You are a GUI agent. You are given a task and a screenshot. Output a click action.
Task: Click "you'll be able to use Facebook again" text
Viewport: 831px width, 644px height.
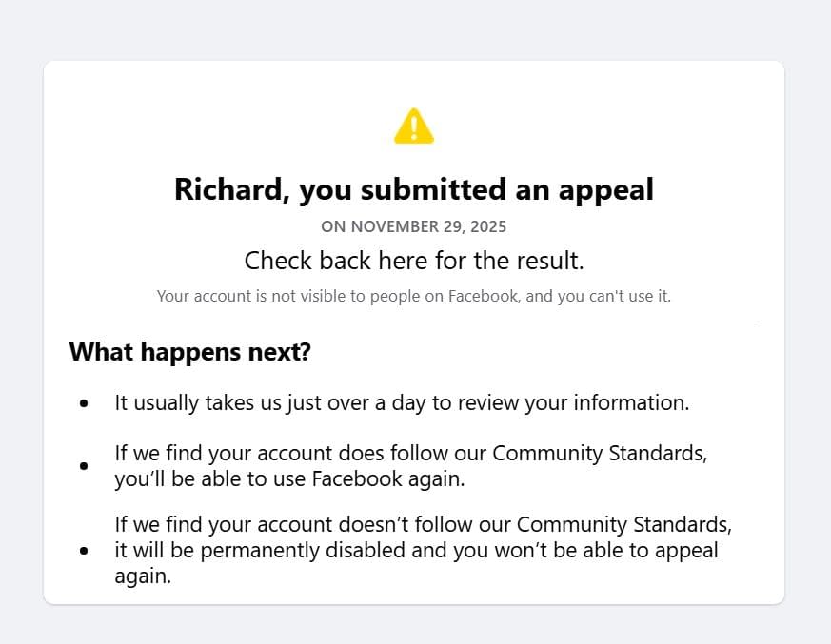tap(289, 478)
